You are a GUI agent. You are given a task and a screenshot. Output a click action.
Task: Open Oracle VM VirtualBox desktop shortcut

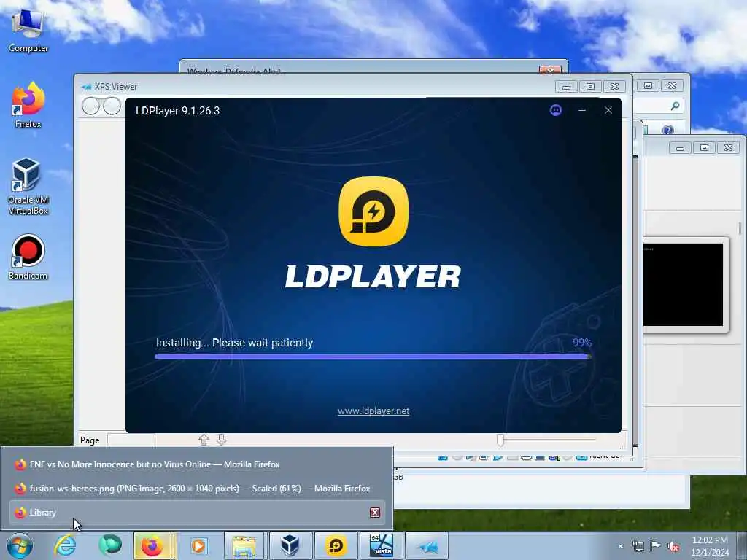point(28,187)
